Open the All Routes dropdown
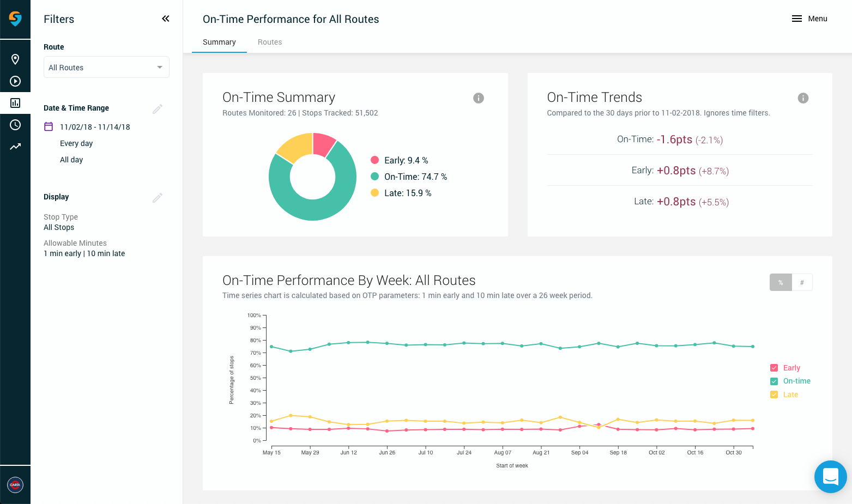The width and height of the screenshot is (852, 504). (106, 67)
